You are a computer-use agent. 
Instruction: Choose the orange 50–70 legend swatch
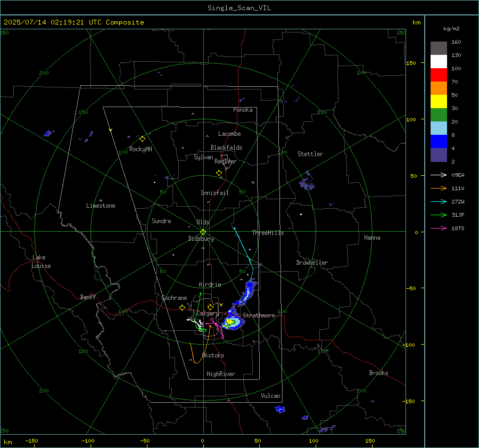click(x=439, y=88)
